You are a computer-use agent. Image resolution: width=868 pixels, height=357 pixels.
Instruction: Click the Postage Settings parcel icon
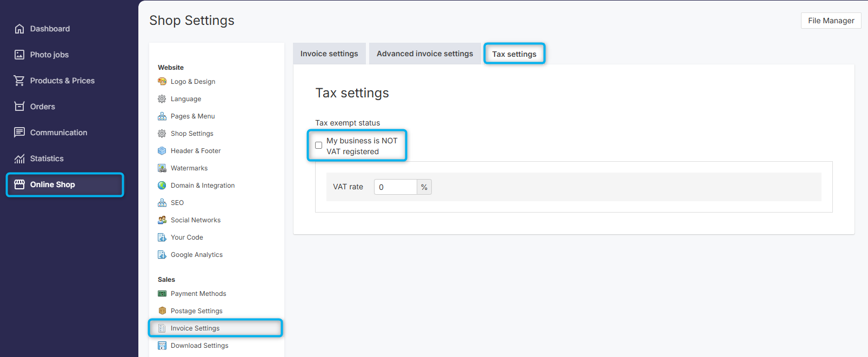tap(162, 311)
